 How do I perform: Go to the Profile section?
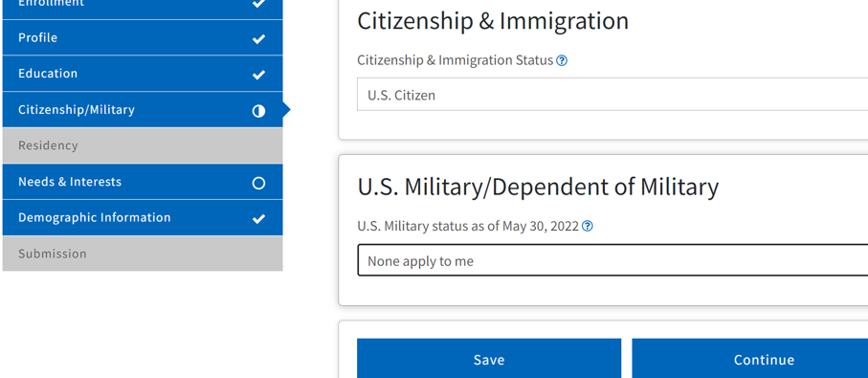[143, 37]
